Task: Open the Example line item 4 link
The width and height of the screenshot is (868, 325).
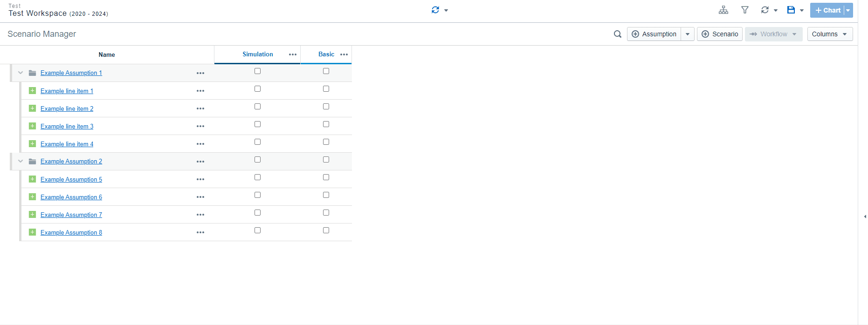Action: click(x=67, y=144)
